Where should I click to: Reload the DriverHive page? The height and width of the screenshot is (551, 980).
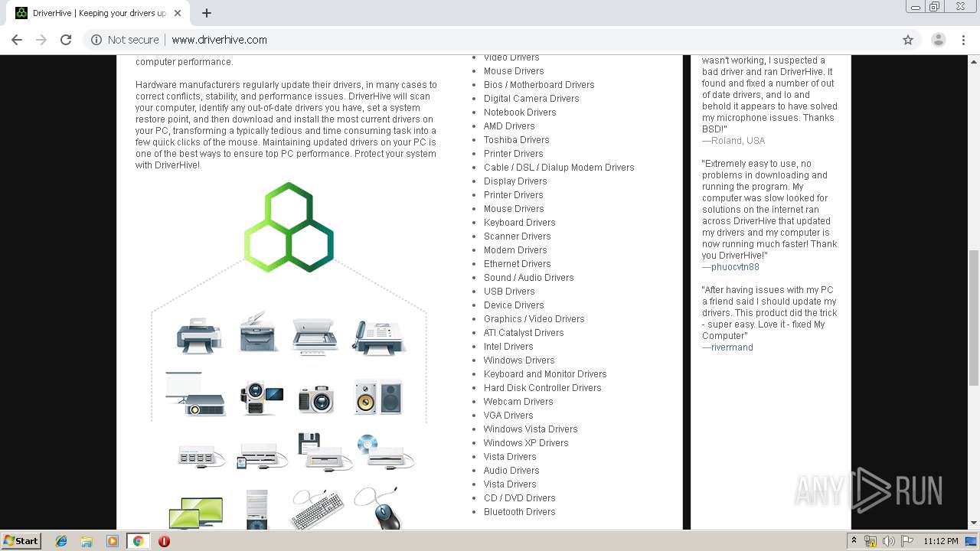66,40
